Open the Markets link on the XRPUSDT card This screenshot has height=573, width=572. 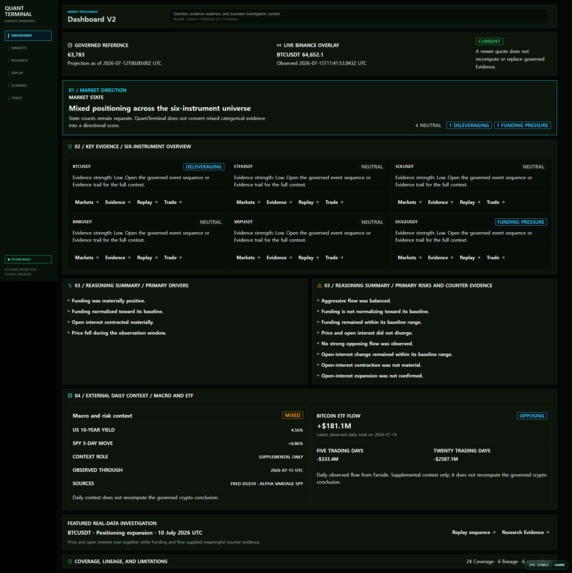click(248, 258)
